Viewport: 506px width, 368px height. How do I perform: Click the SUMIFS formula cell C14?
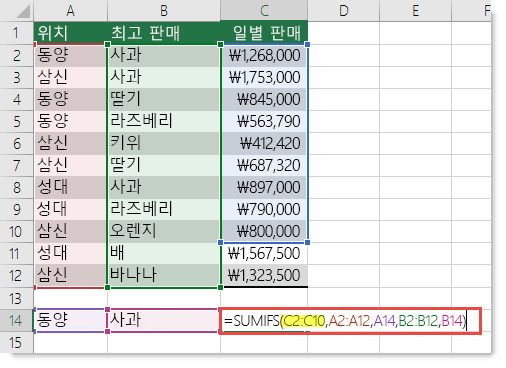(x=350, y=321)
